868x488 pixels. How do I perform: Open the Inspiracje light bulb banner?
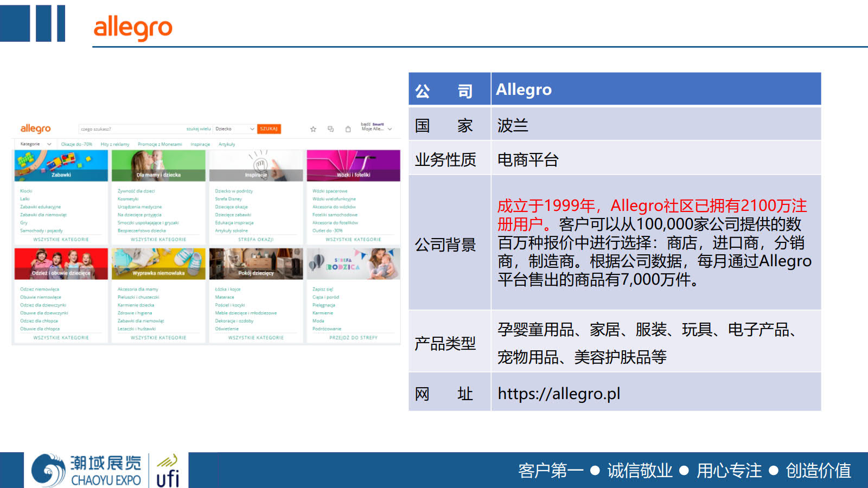[x=256, y=165]
